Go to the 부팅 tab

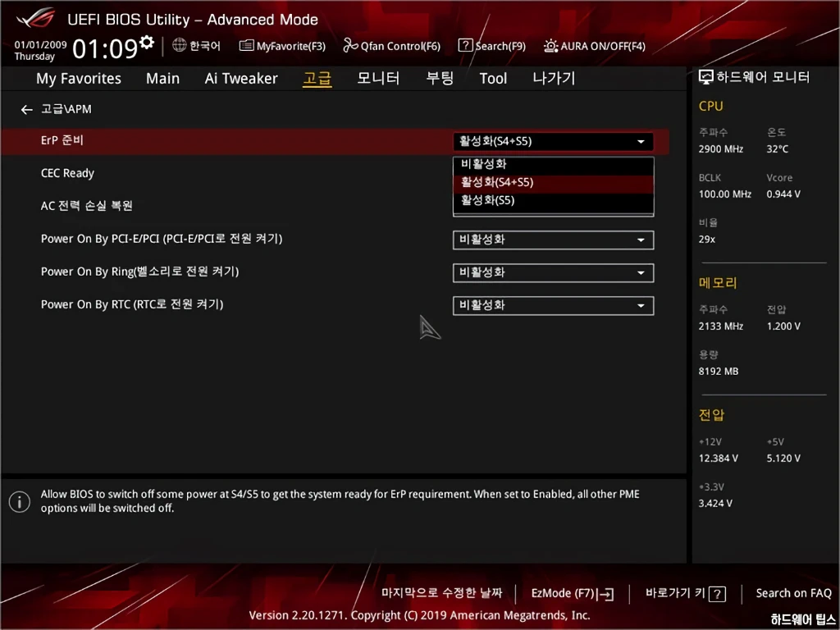click(x=440, y=78)
